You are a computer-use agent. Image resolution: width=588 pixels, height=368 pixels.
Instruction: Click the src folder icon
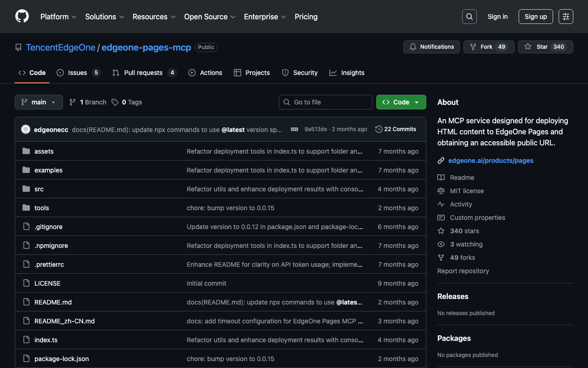[x=26, y=189]
